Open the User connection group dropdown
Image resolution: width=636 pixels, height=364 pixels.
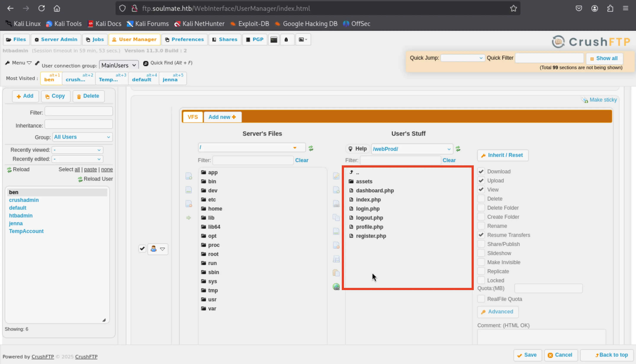pyautogui.click(x=119, y=65)
